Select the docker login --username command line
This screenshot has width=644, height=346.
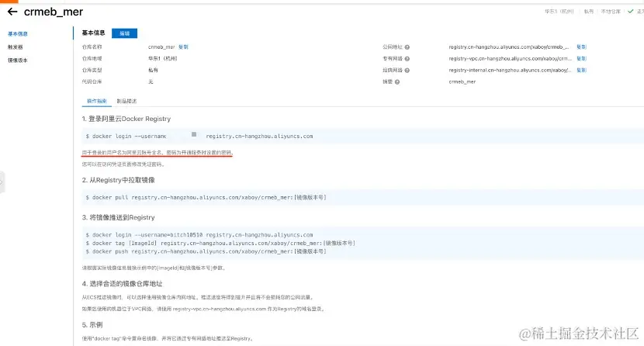coord(199,136)
